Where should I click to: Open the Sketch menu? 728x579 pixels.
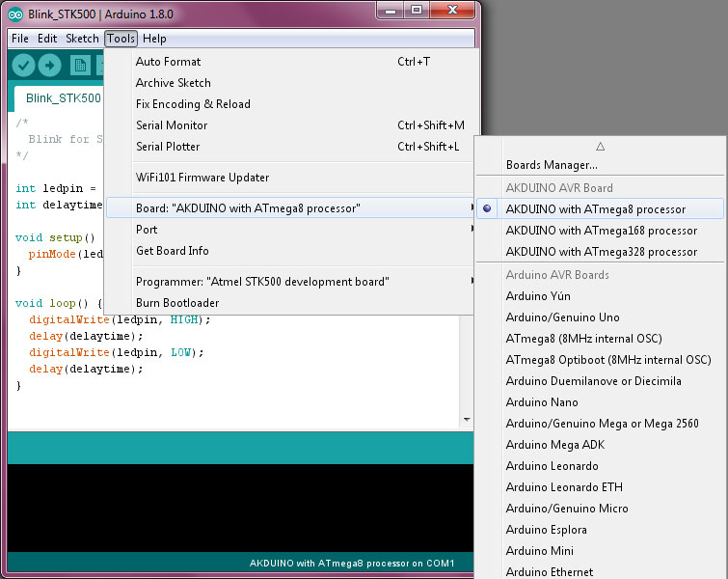click(x=82, y=39)
